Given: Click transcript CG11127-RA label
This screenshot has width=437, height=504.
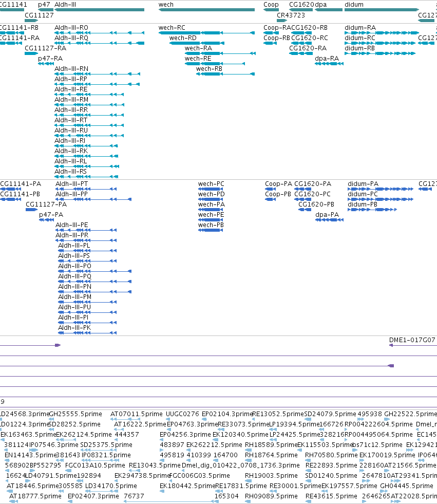Looking at the screenshot, I should (46, 48).
